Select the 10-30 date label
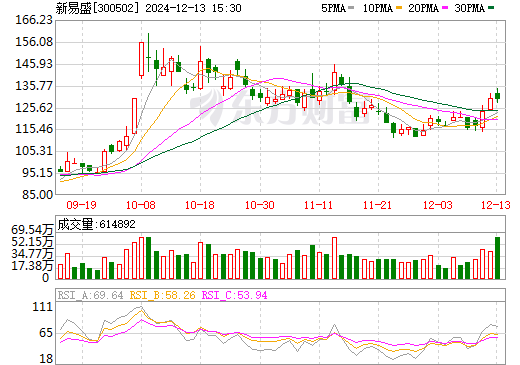Image resolution: width=520 pixels, height=365 pixels. pyautogui.click(x=260, y=205)
